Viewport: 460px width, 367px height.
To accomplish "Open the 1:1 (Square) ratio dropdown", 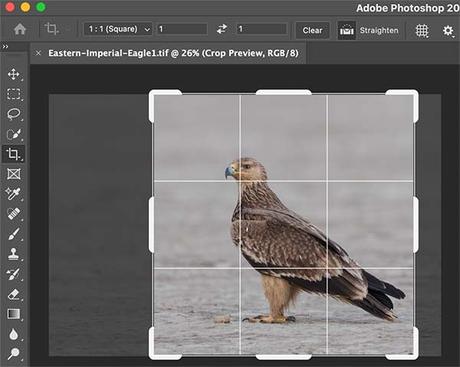I will [x=118, y=29].
